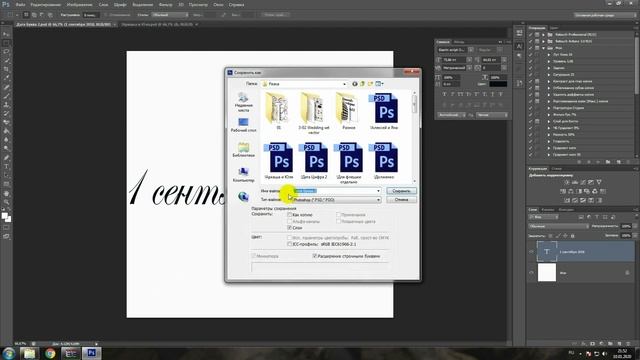This screenshot has height=360, width=640.
Task: Click the 'Отмена' button
Action: [x=401, y=200]
